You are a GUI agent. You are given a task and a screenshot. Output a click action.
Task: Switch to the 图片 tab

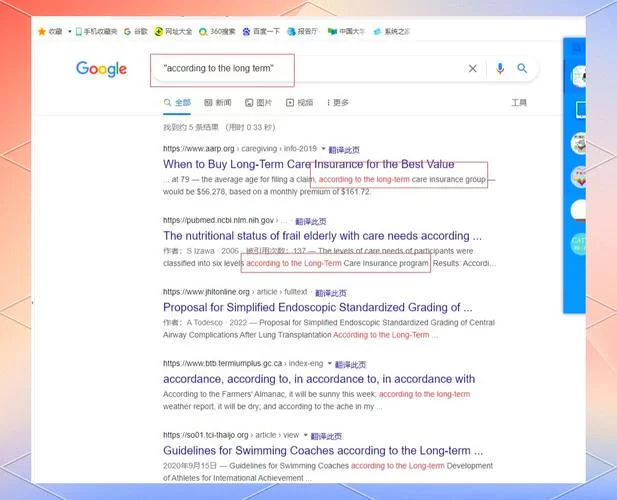(258, 103)
